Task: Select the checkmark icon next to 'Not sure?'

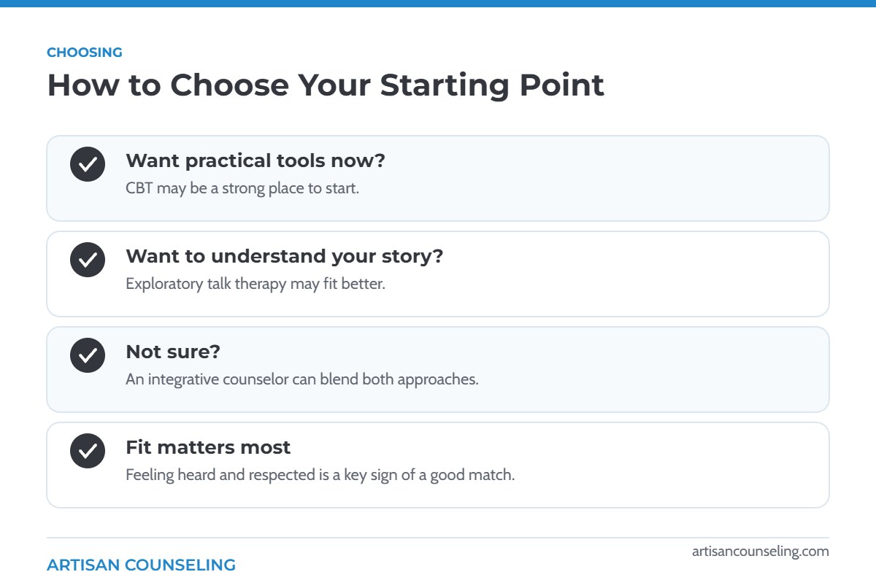Action: coord(88,355)
